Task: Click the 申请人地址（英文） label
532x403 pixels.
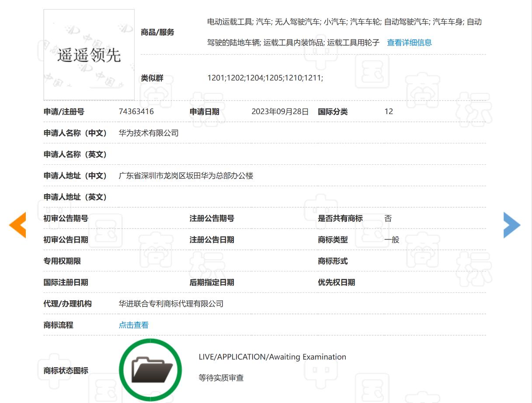Action: coord(75,197)
